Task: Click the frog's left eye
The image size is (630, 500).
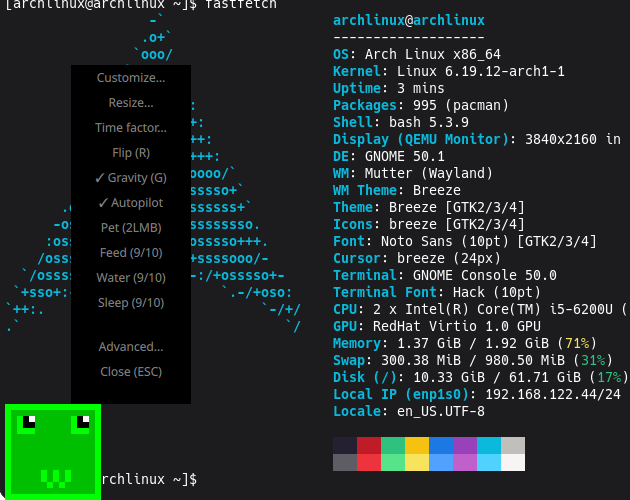Action: coord(26,425)
